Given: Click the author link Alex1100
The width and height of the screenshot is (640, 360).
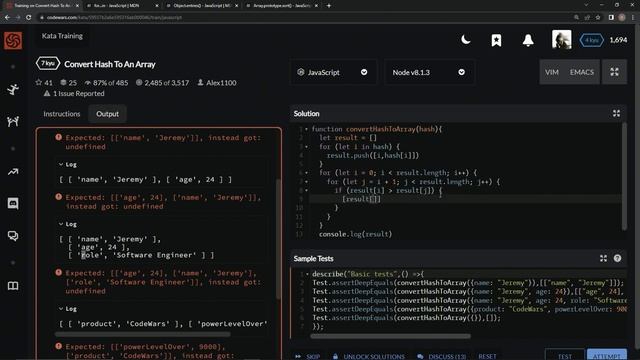Looking at the screenshot, I should tap(221, 83).
